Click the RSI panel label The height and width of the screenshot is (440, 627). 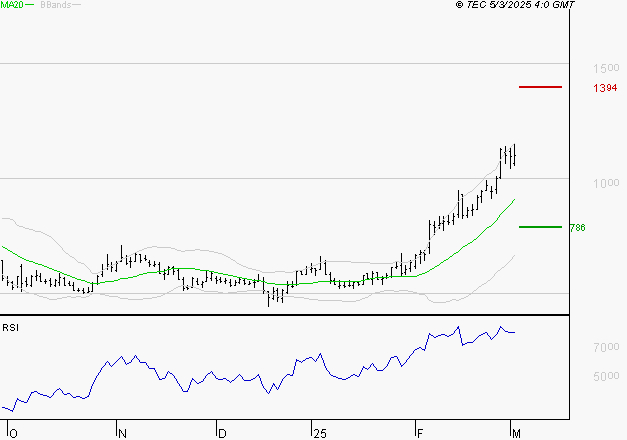(x=10, y=328)
